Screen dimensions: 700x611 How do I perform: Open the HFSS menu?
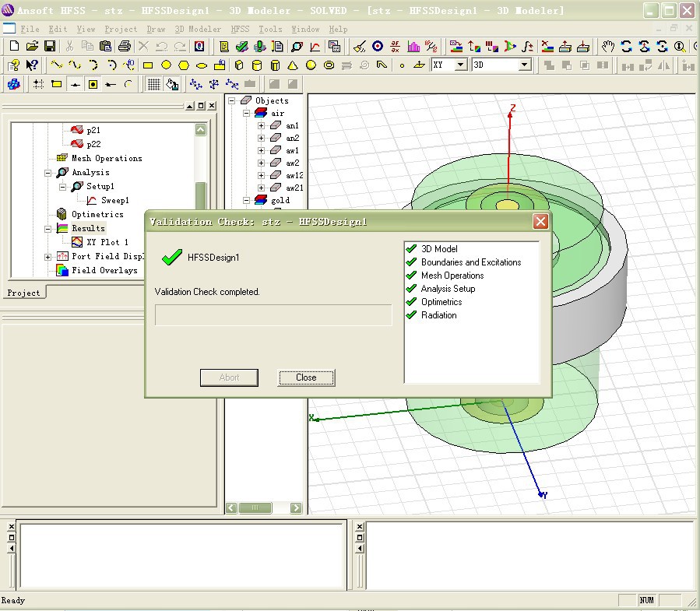pos(240,29)
